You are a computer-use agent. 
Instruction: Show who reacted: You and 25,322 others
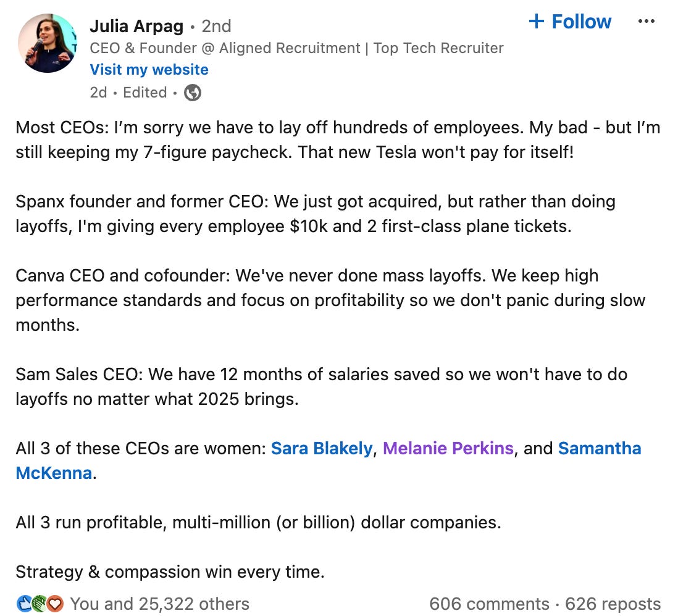(x=159, y=604)
